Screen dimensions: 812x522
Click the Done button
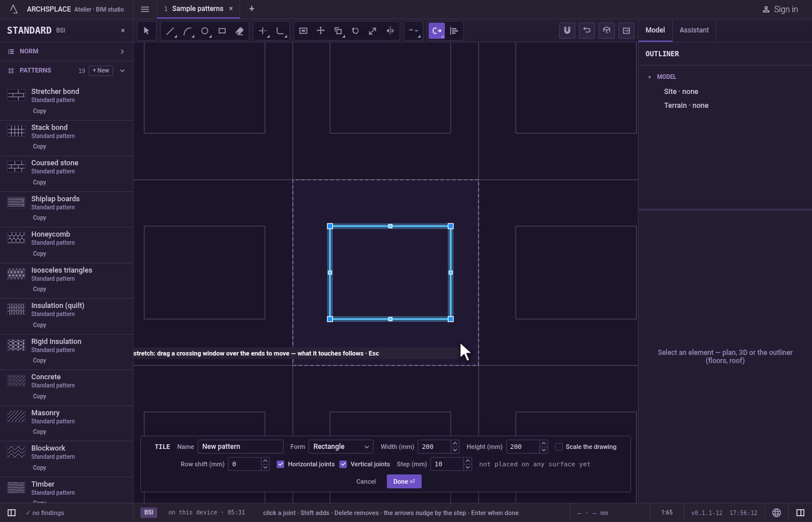pyautogui.click(x=404, y=481)
